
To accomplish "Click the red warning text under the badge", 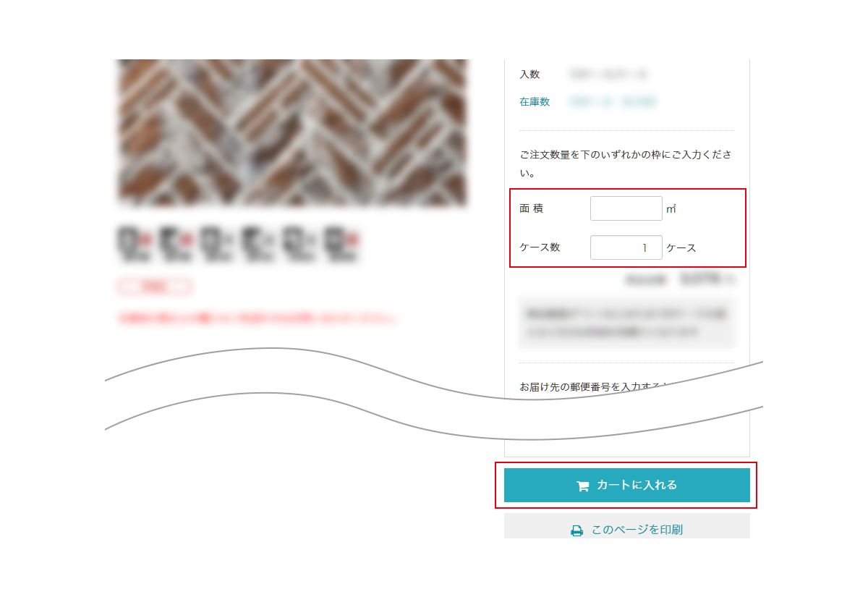I will click(257, 318).
